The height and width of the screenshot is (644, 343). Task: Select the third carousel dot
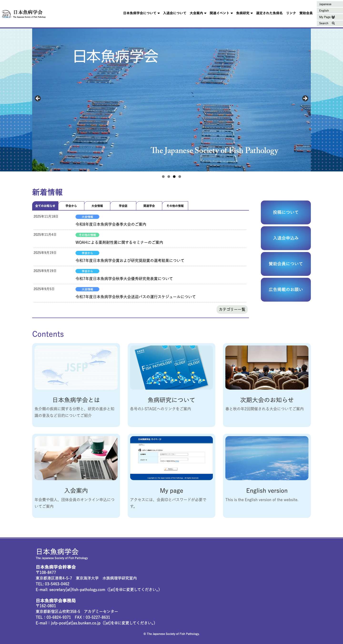pyautogui.click(x=174, y=176)
